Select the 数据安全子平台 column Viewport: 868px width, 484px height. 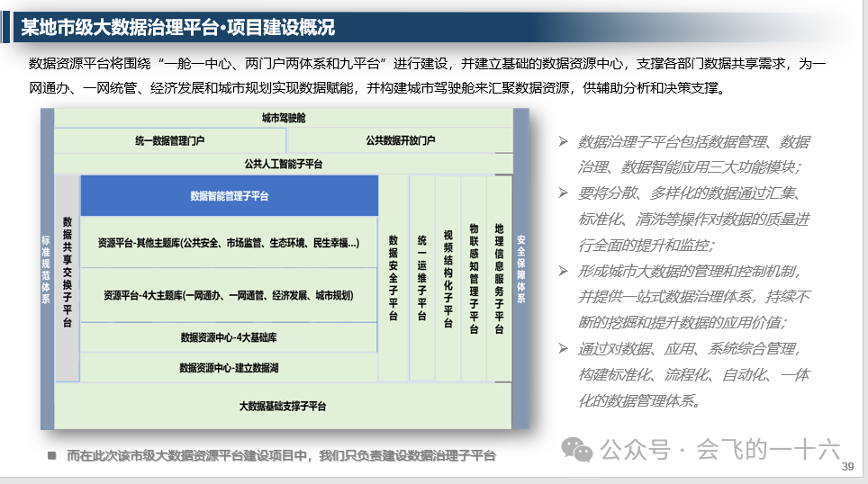coord(393,278)
